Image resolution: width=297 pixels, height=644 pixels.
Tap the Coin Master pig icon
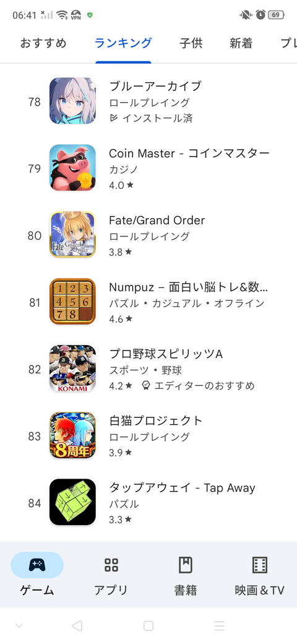[x=72, y=168]
